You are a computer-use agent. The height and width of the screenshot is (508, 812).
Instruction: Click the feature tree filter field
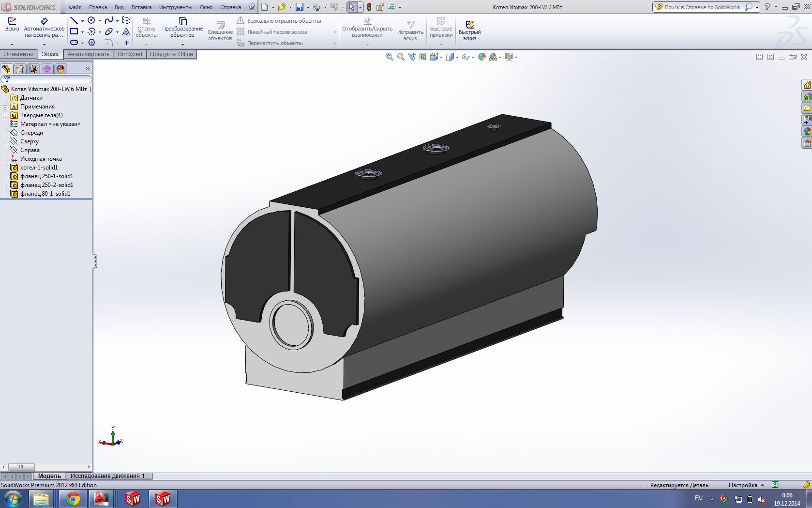46,79
